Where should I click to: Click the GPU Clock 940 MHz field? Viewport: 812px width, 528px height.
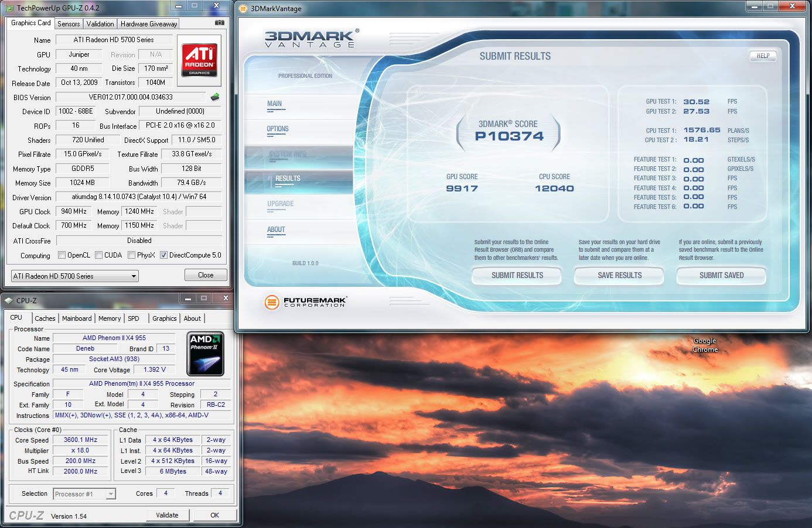pos(74,211)
